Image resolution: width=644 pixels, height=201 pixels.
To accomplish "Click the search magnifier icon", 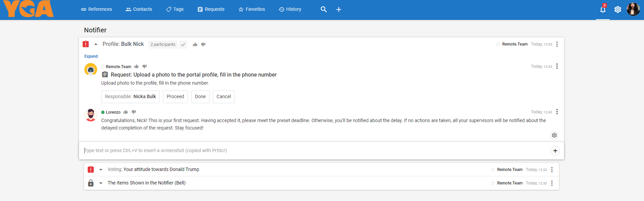I will [324, 9].
